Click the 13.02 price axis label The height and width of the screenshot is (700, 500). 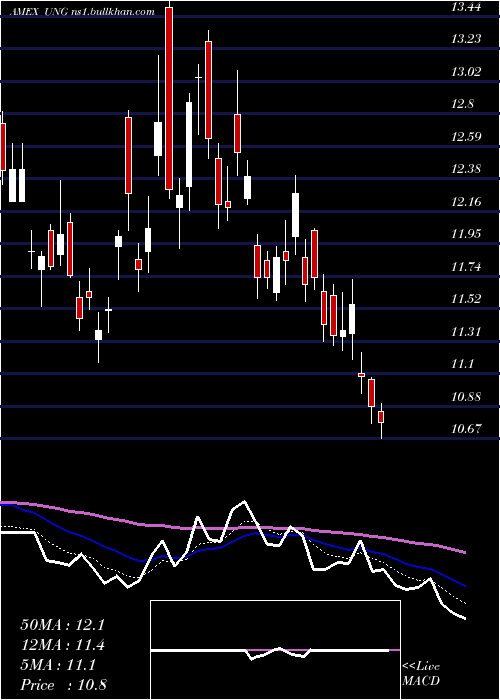click(466, 71)
